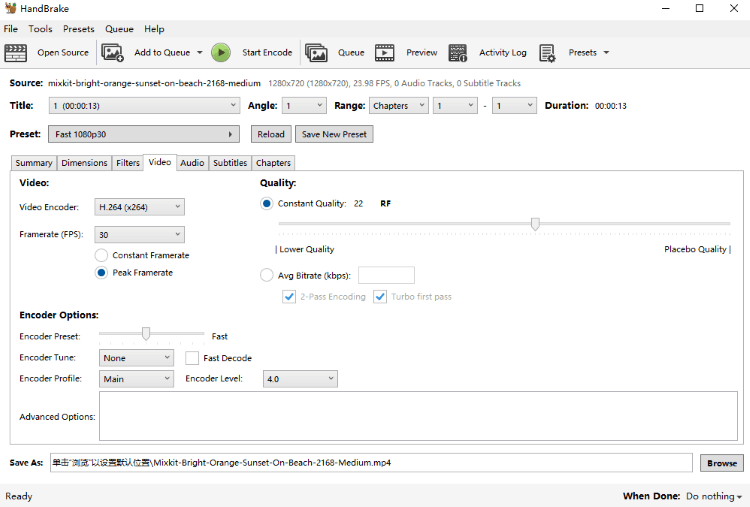Toggle the 2-Pass Encoding checkbox
This screenshot has width=750, height=507.
(x=289, y=297)
